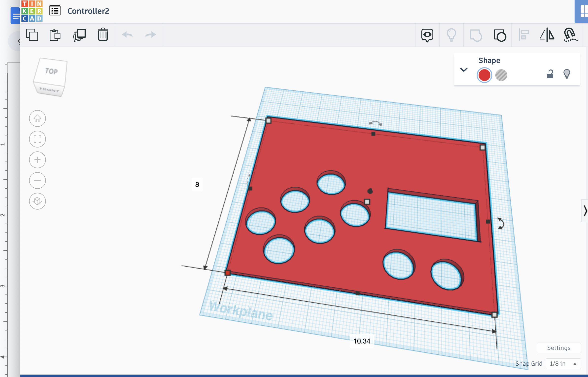
Task: Expand the right side shapes panel arrow
Action: [585, 211]
